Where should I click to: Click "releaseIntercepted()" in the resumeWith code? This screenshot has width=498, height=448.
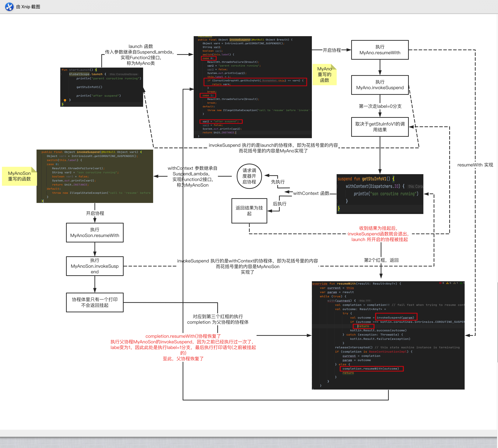coord(353,347)
